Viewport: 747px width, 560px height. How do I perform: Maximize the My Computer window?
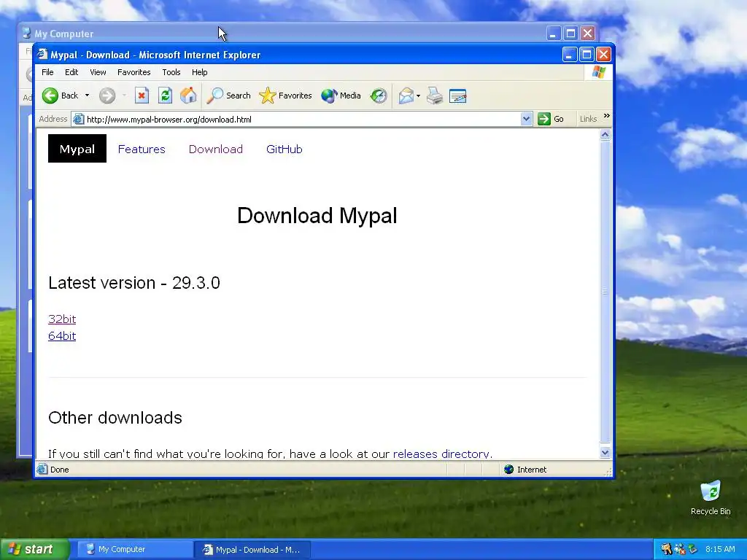pyautogui.click(x=570, y=34)
